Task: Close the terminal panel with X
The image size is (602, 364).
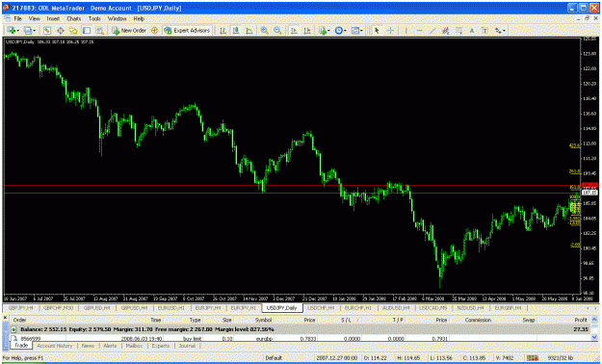Action: pyautogui.click(x=6, y=318)
